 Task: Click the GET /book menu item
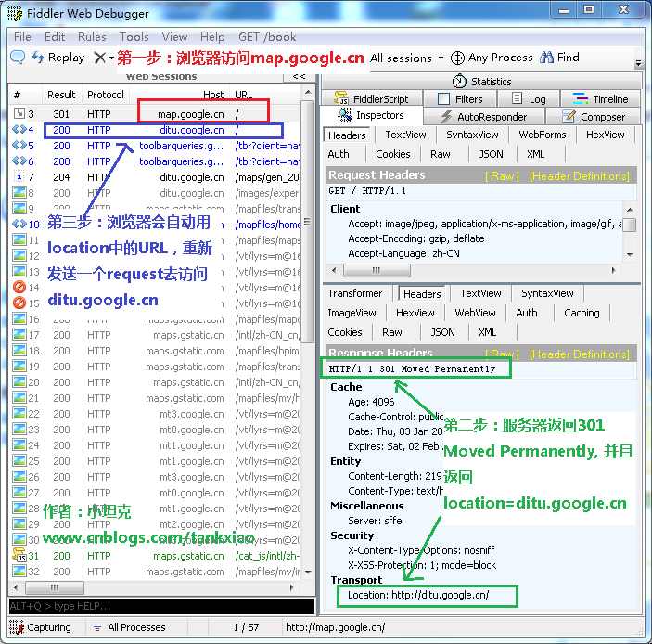267,36
